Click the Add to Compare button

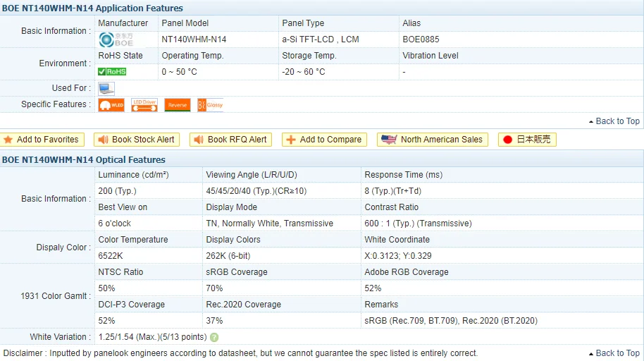tap(324, 140)
